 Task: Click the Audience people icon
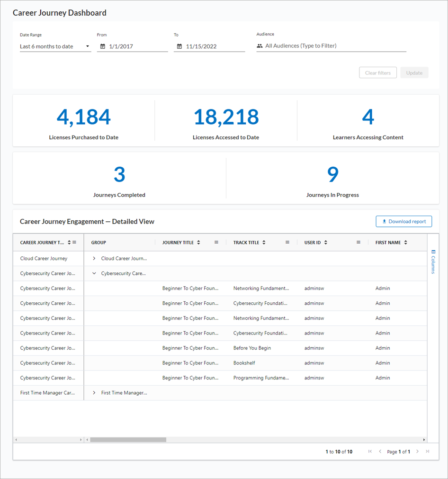(260, 46)
